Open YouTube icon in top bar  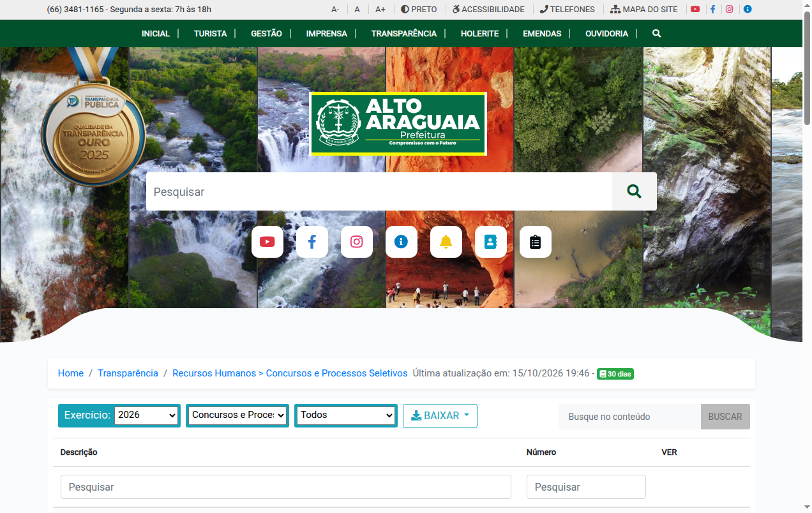click(695, 10)
